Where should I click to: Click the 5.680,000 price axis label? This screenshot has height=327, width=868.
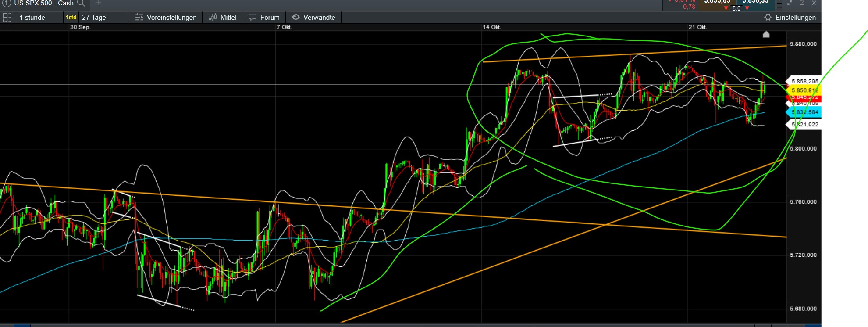(x=803, y=309)
